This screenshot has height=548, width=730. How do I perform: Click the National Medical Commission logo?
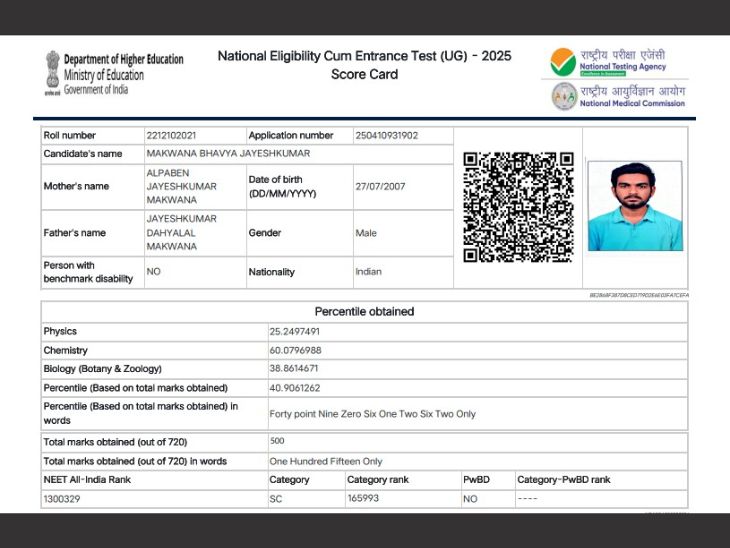[x=564, y=96]
